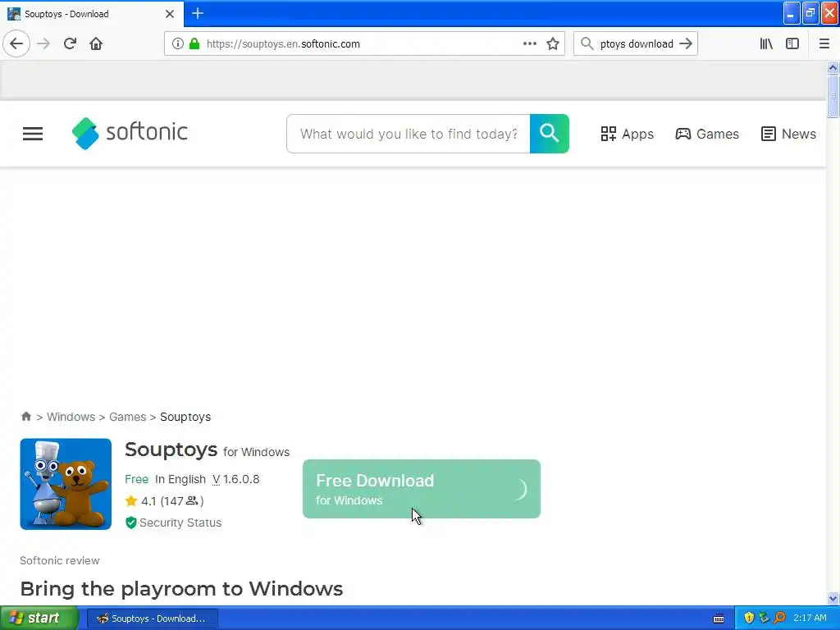The width and height of the screenshot is (840, 630).
Task: Click the breadcrumb home icon
Action: coord(25,416)
